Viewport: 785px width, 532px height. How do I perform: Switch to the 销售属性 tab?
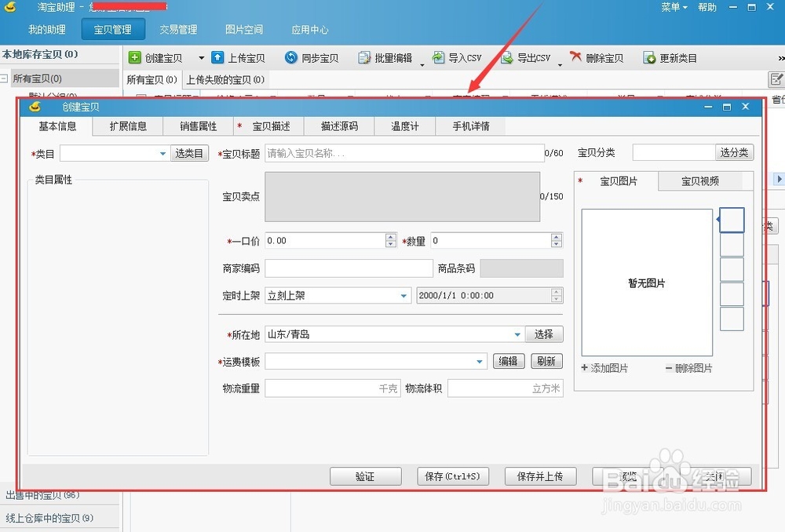199,126
